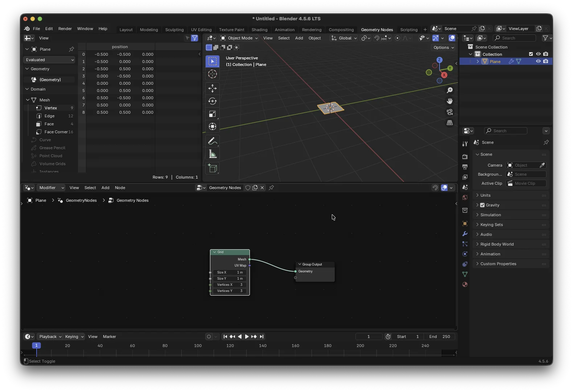Image resolution: width=573 pixels, height=392 pixels.
Task: Choose the Scale tool
Action: coord(213,114)
